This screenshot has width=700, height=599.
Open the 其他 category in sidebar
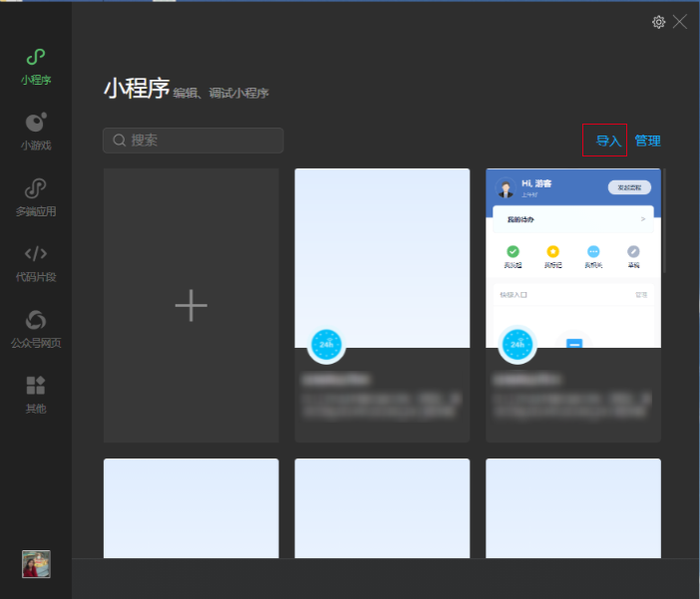pyautogui.click(x=36, y=395)
